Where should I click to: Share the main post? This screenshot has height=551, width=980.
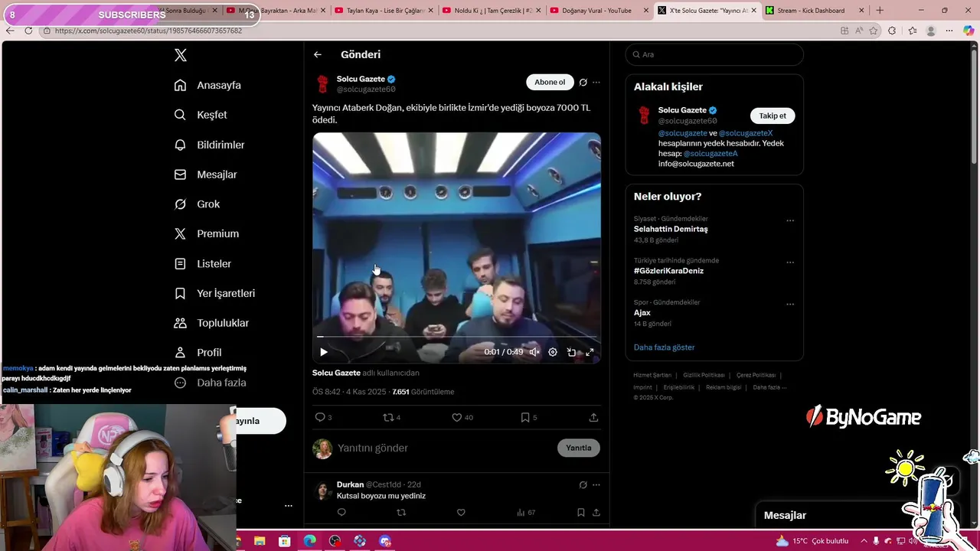tap(593, 417)
